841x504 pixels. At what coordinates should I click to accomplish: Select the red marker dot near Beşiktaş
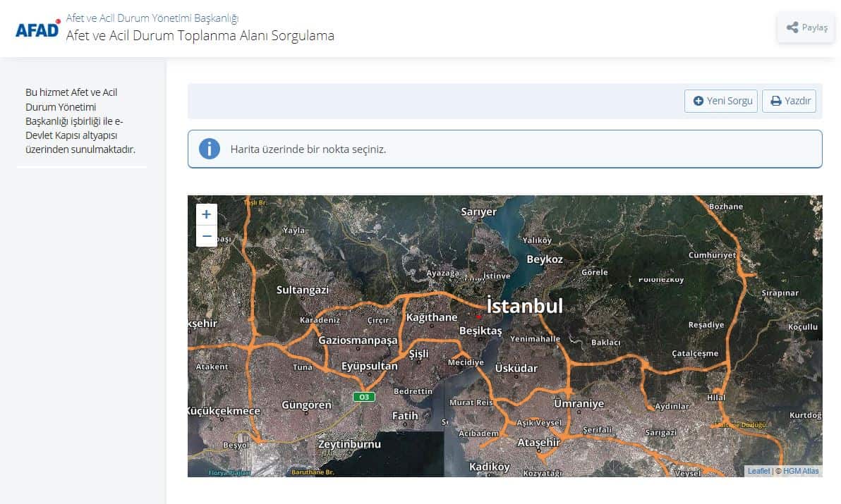coord(478,316)
